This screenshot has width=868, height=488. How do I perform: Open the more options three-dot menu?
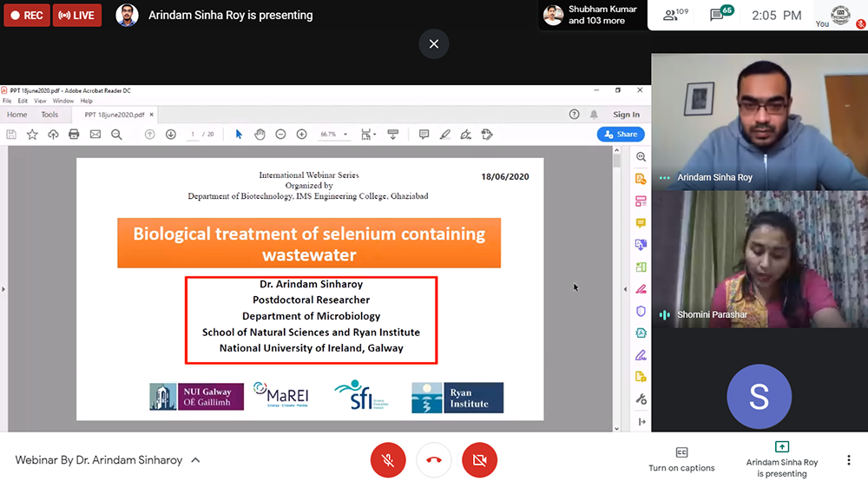pyautogui.click(x=848, y=460)
